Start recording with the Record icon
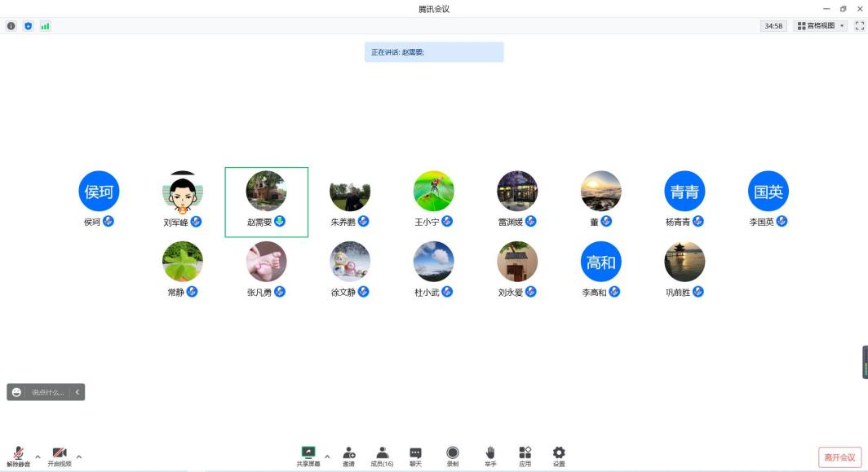This screenshot has height=472, width=868. (x=452, y=456)
